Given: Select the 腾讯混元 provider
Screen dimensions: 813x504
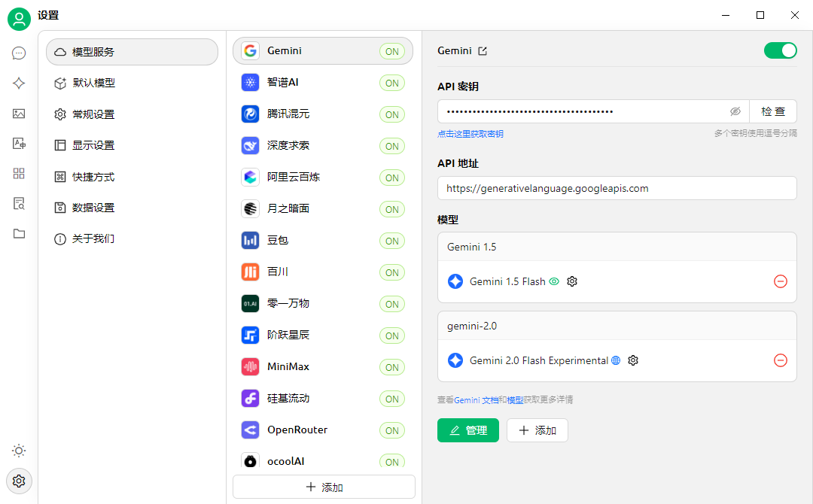Looking at the screenshot, I should [322, 114].
